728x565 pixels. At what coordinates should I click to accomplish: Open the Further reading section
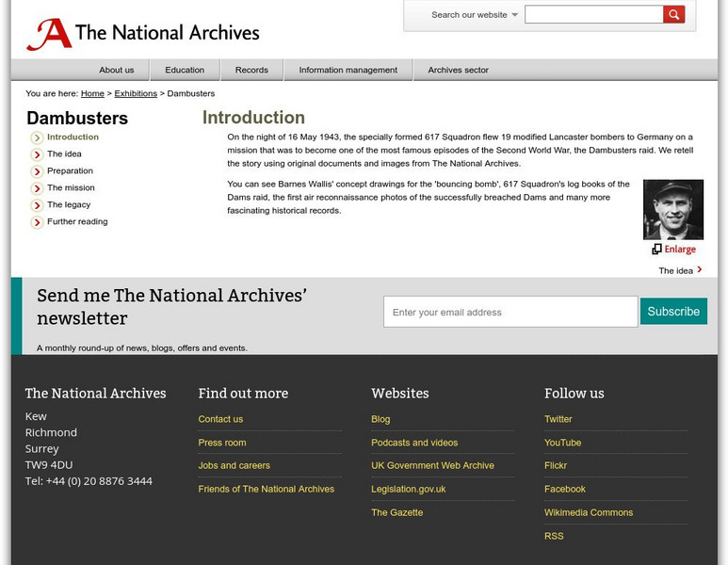[77, 221]
